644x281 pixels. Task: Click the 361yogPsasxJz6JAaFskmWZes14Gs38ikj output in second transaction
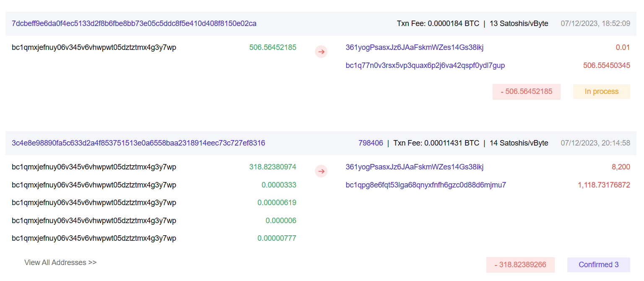coord(414,167)
